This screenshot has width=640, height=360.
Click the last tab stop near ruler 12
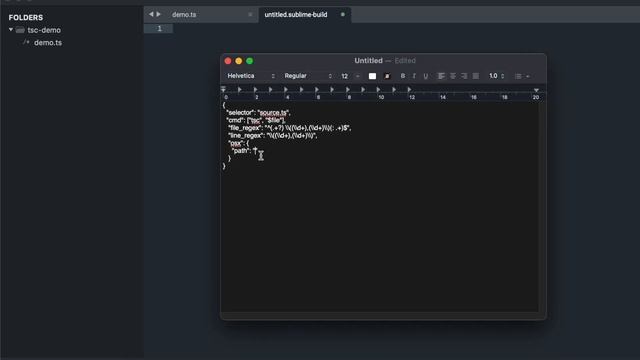tap(409, 89)
